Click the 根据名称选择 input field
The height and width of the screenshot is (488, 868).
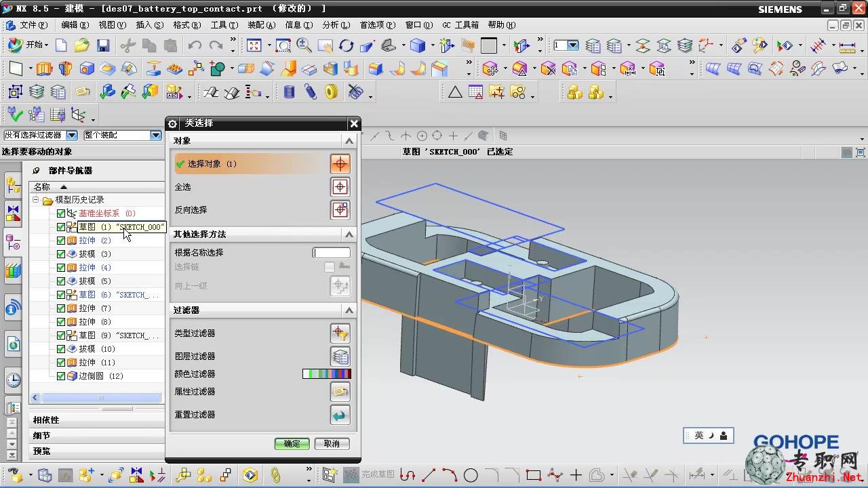click(332, 253)
